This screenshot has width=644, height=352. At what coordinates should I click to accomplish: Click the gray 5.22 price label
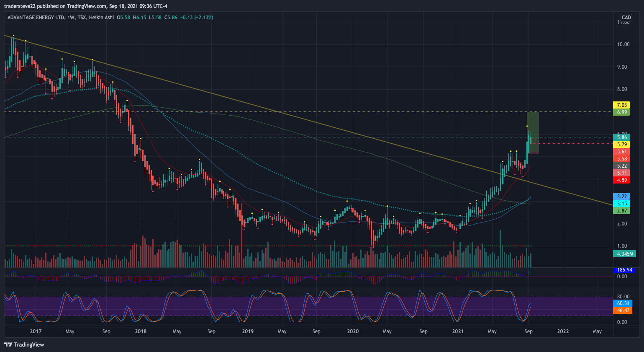tap(621, 166)
